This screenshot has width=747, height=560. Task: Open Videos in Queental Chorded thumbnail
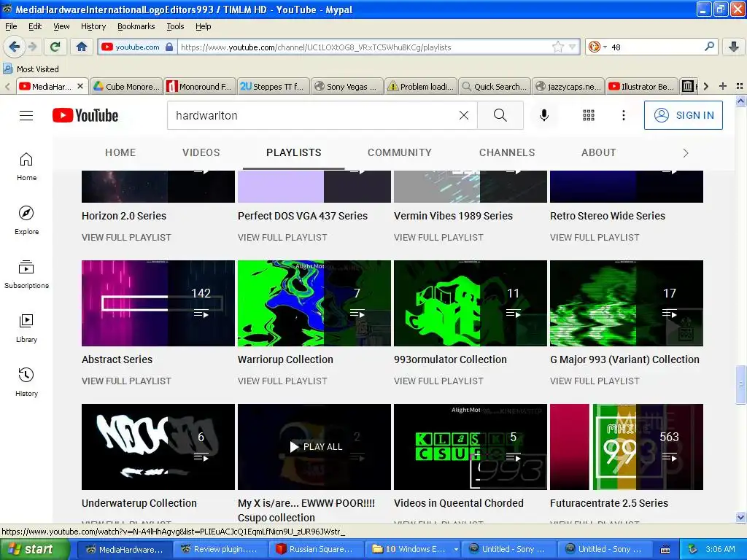471,447
